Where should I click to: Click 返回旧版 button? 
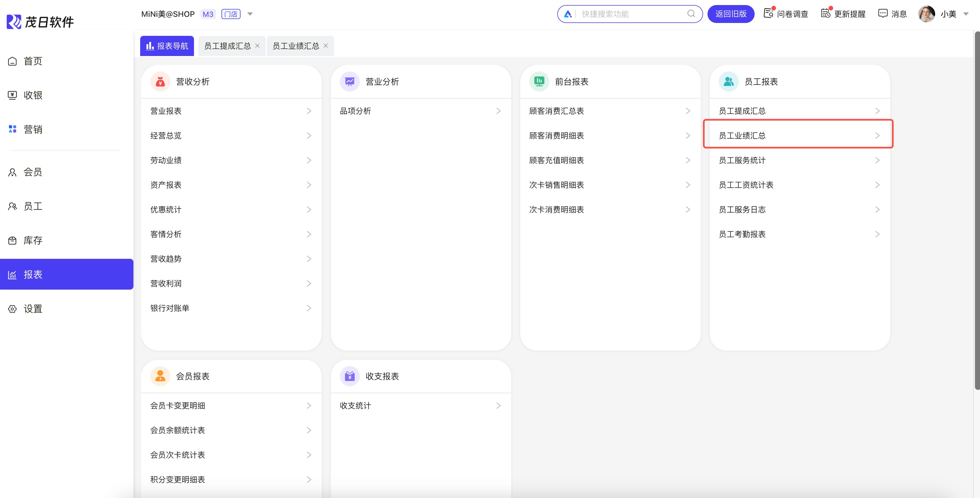pos(731,14)
